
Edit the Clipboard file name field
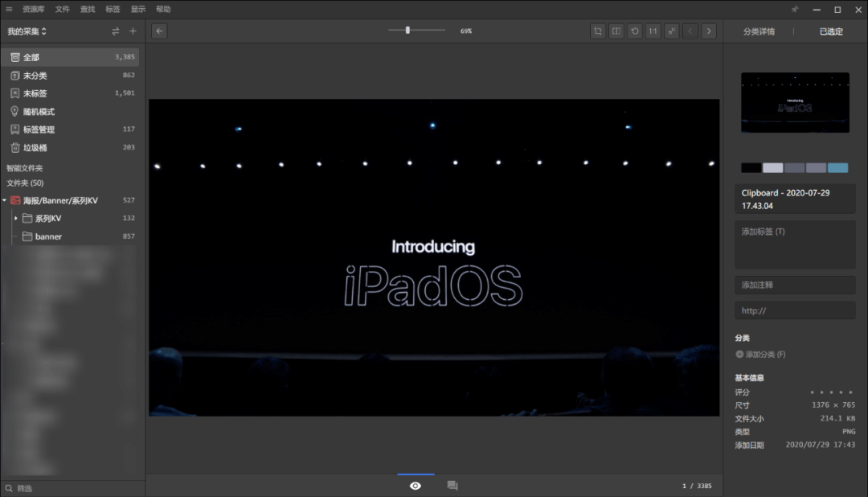[x=795, y=199]
